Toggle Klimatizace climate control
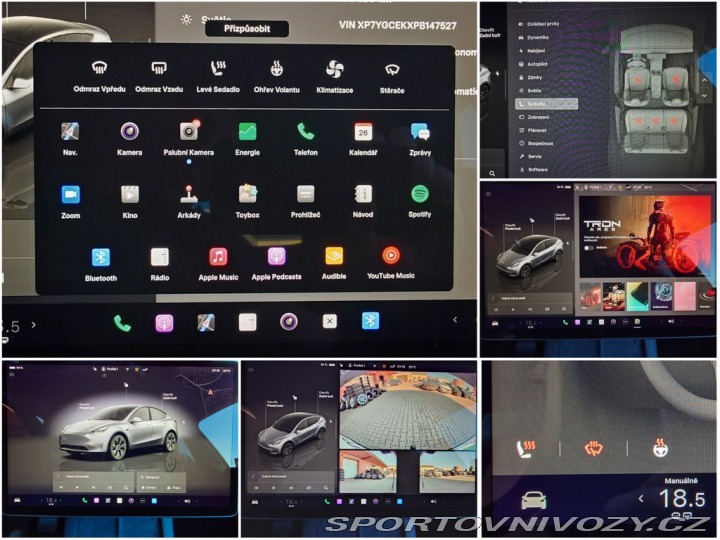Screen dimensions: 720x540 tap(335, 69)
